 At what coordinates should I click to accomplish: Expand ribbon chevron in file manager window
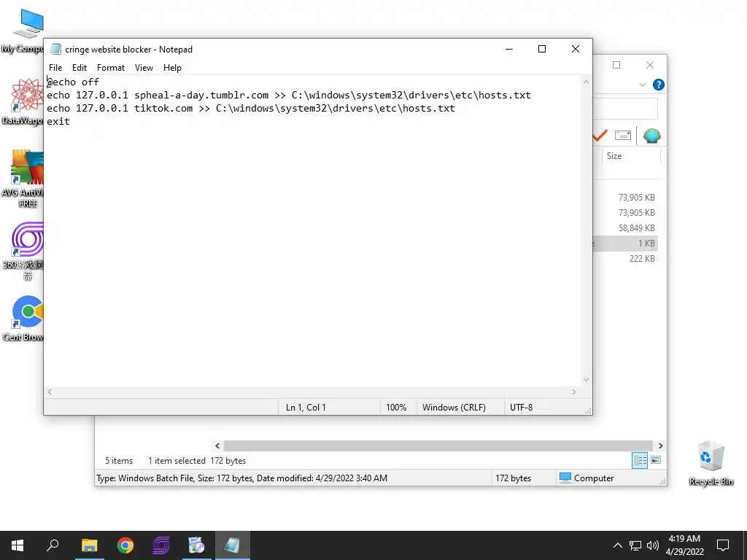point(642,85)
